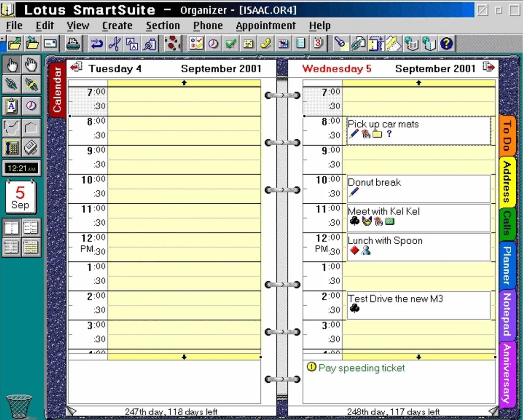Switch to work week view icon

pyautogui.click(x=32, y=228)
